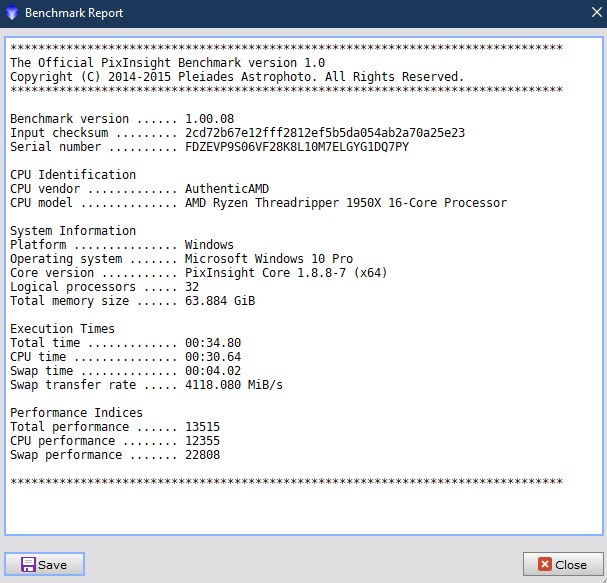Click 'The Official PixInsight Benchmark version 1.0' line
Viewport: 607px width, 583px height.
coord(167,63)
